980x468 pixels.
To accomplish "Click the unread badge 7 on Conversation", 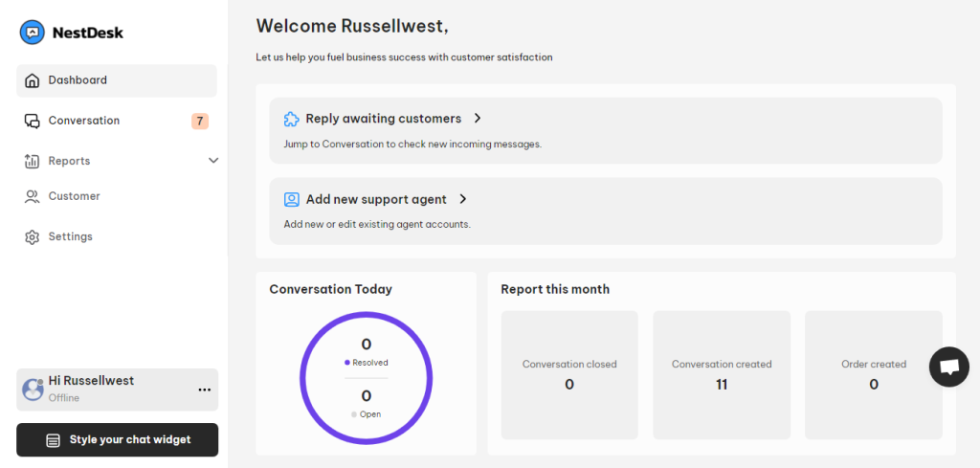I will coord(200,122).
